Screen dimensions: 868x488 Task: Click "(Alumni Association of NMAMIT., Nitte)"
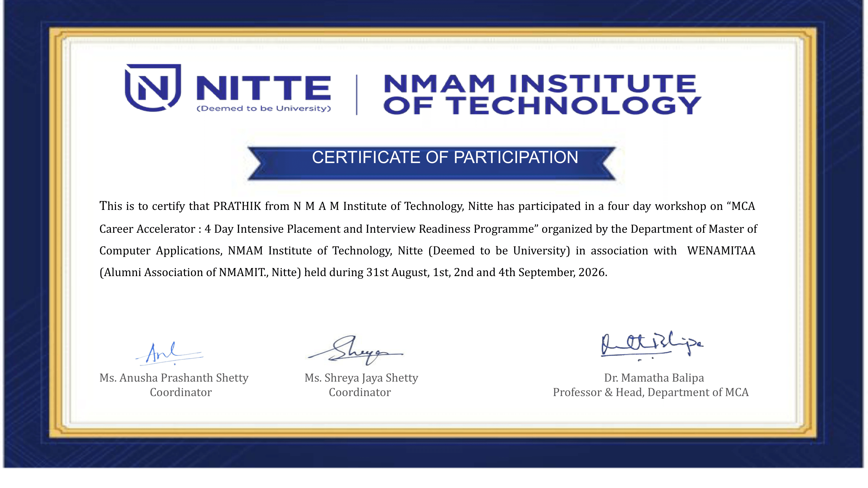click(x=200, y=272)
